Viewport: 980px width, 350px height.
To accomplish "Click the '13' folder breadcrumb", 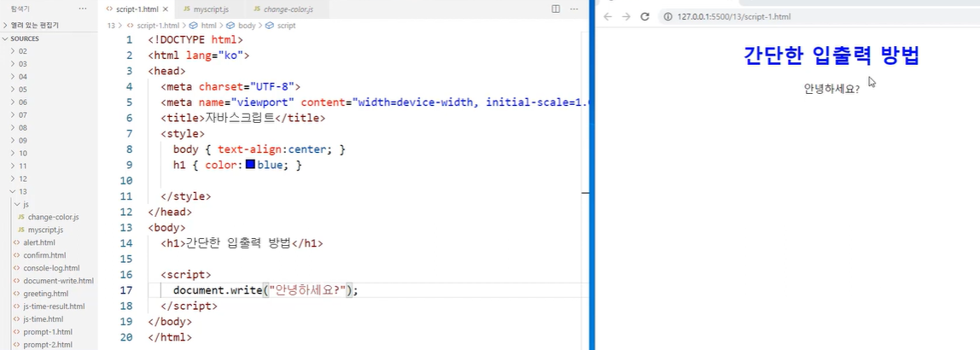I will [111, 26].
